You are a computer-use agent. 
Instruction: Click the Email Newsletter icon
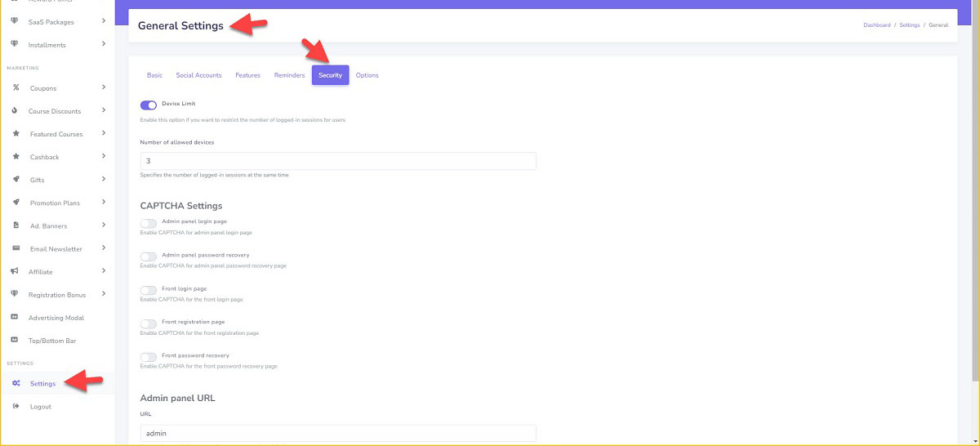coord(16,248)
